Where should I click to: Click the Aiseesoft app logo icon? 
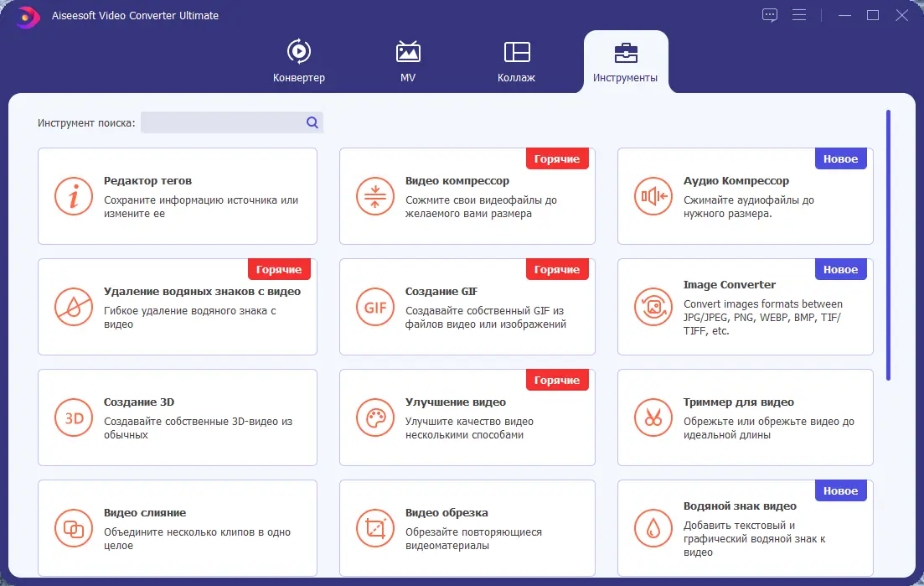27,16
